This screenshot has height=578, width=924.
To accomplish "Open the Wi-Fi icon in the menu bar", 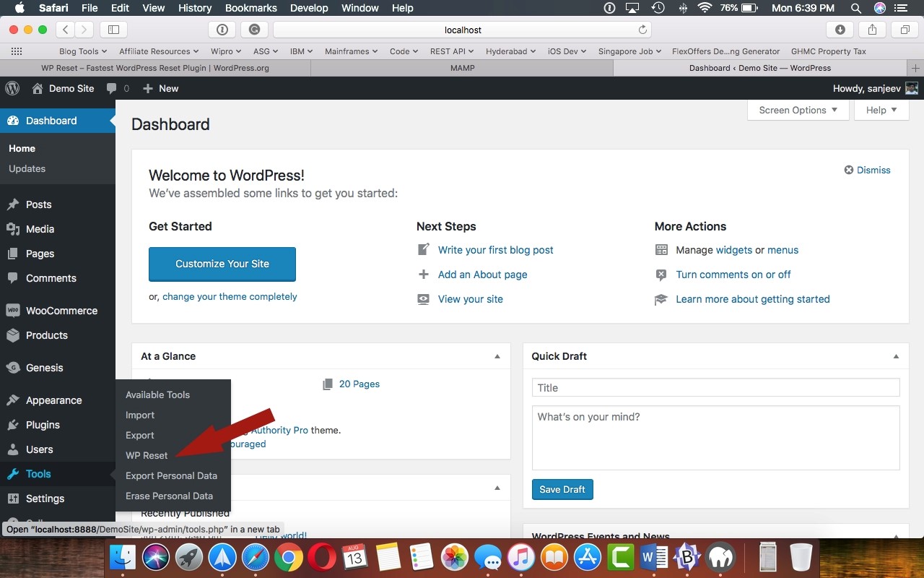I will pos(704,8).
